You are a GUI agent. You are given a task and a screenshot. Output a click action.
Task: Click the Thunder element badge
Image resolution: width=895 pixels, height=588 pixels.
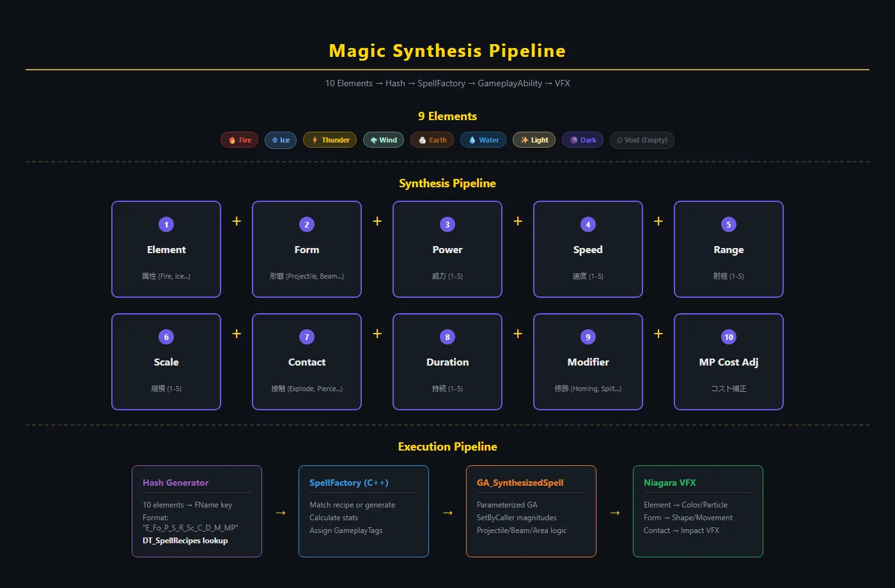(x=330, y=140)
